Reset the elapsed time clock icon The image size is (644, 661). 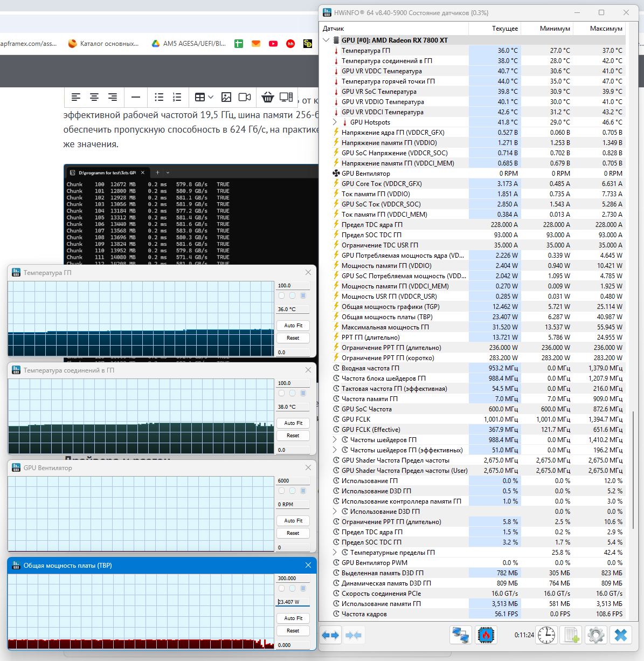pyautogui.click(x=546, y=635)
